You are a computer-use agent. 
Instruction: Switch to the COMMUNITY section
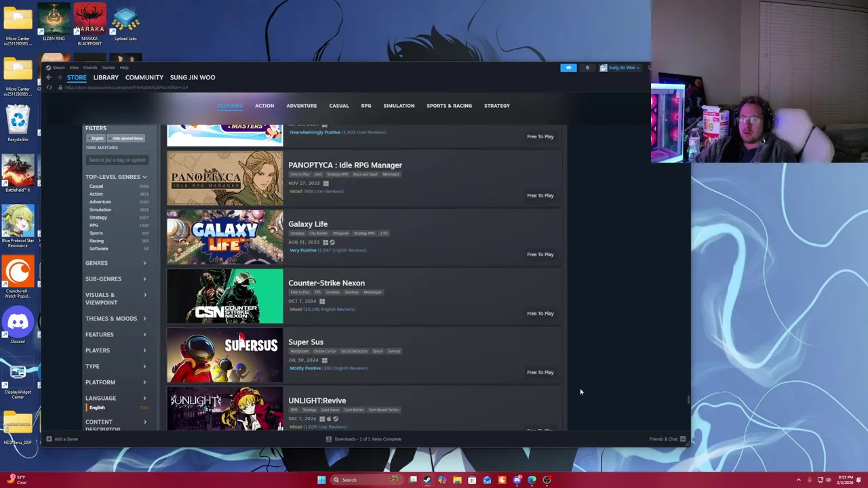[x=144, y=77]
